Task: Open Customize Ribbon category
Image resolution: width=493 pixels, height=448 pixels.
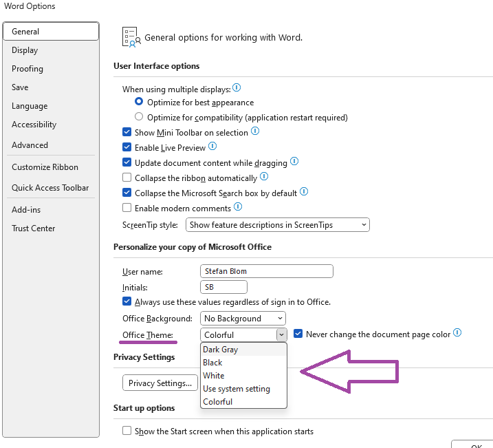Action: click(51, 167)
